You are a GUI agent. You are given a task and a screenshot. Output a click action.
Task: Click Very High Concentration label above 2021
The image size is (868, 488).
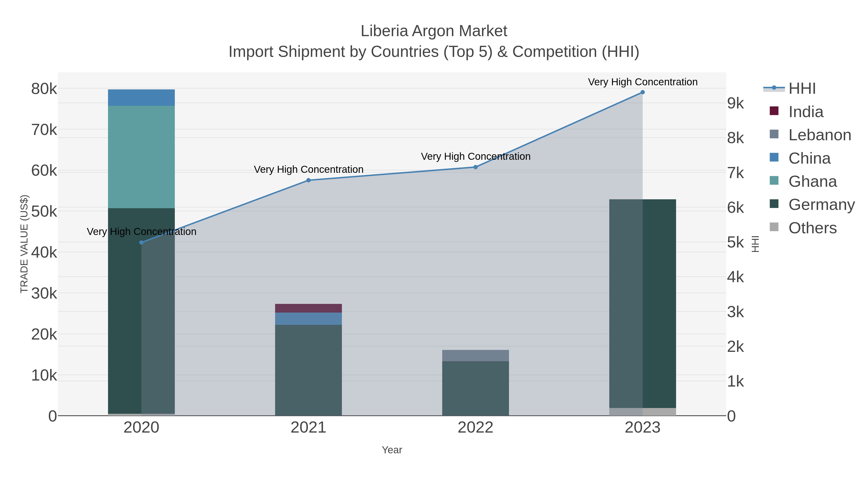pyautogui.click(x=308, y=169)
